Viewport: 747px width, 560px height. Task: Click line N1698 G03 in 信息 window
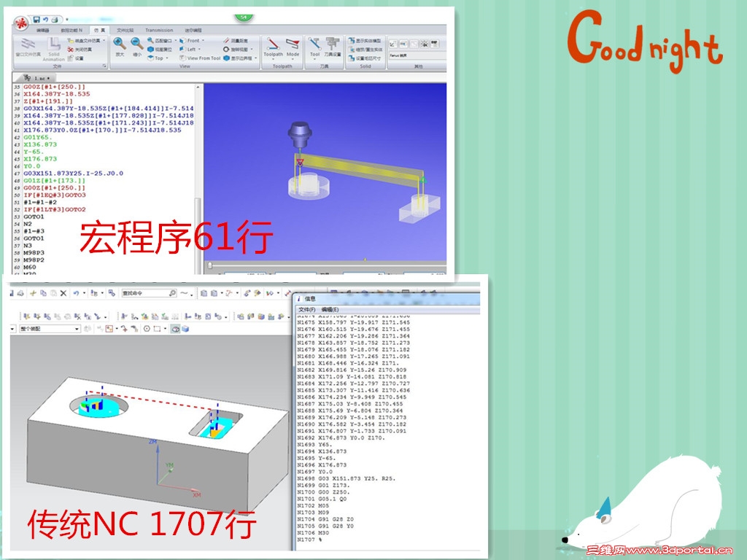346,478
